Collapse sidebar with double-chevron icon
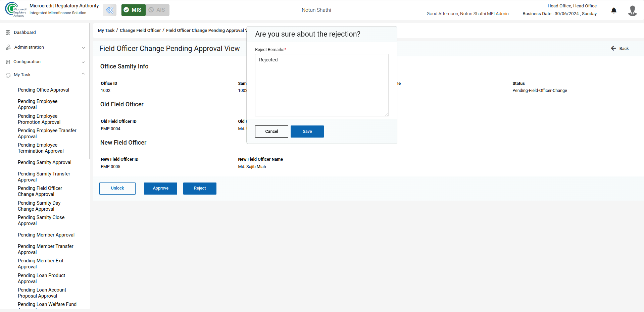The image size is (644, 312). [x=109, y=10]
